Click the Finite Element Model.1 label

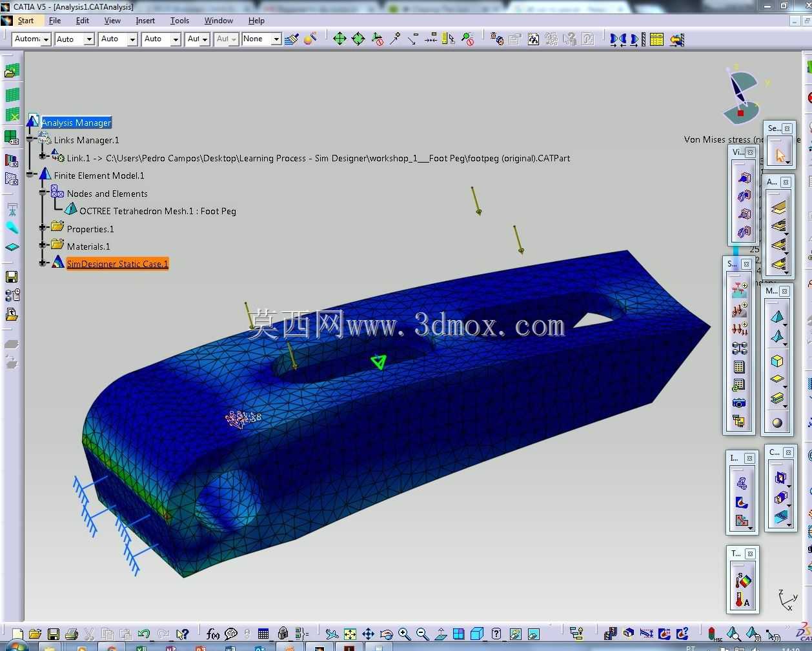pyautogui.click(x=99, y=175)
